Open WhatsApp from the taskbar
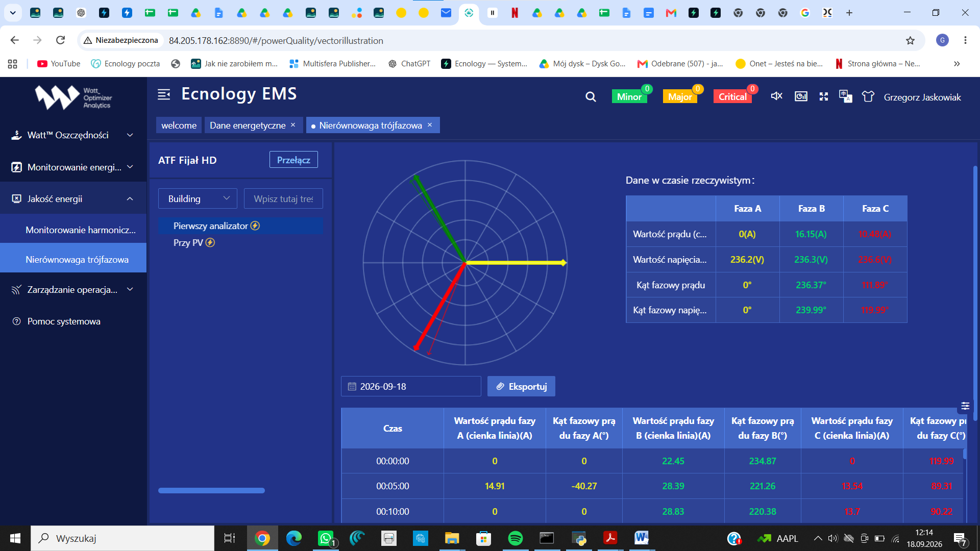 click(326, 538)
